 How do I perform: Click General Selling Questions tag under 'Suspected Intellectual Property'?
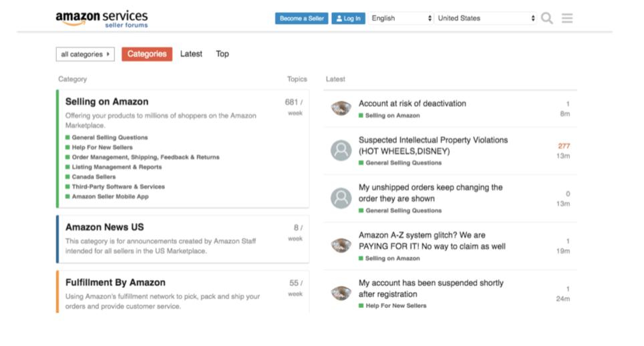[x=400, y=163]
